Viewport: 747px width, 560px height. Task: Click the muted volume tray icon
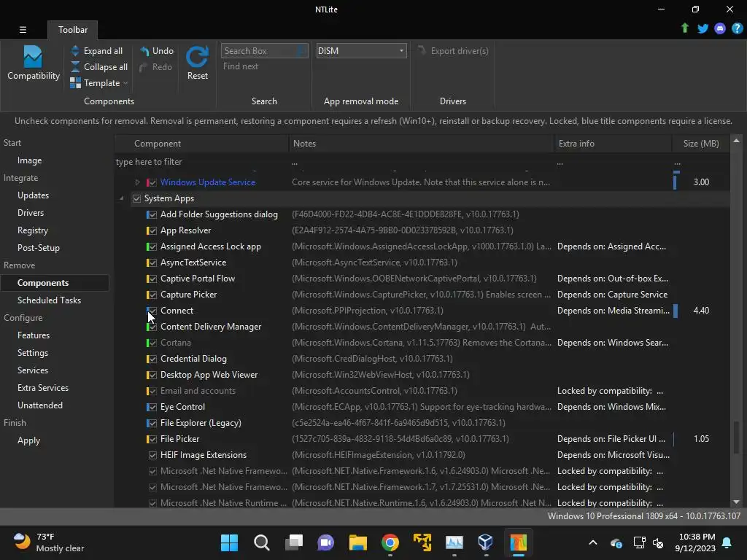658,542
